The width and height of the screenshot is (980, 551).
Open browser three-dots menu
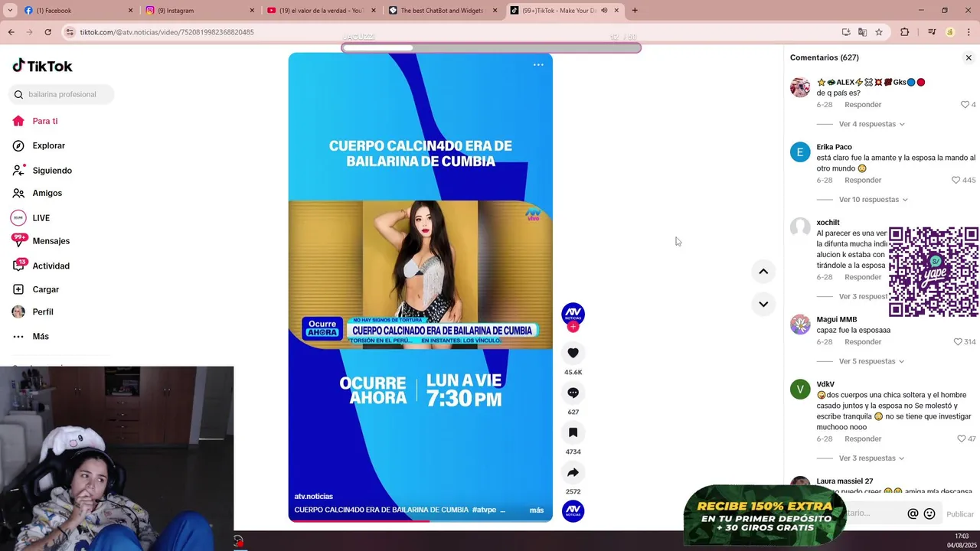tap(969, 32)
